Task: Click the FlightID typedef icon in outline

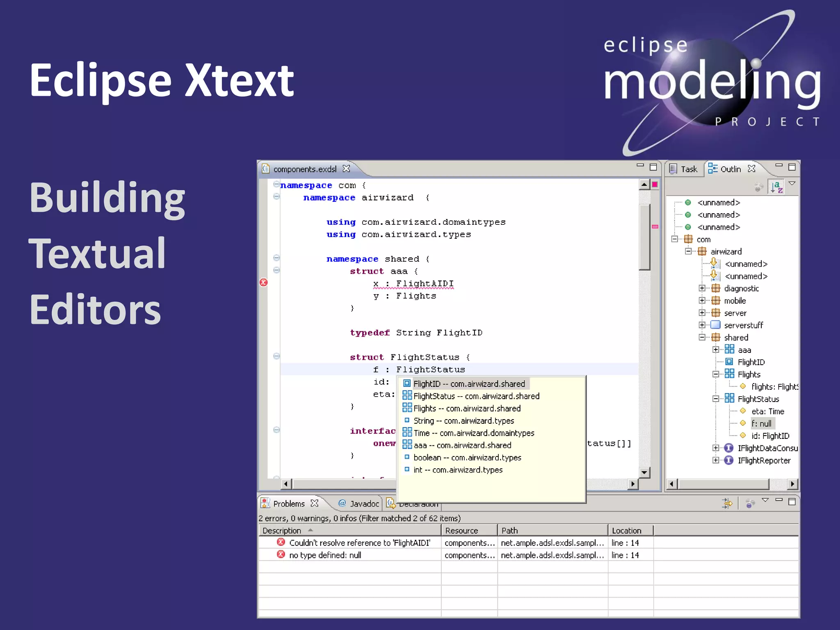Action: point(729,362)
